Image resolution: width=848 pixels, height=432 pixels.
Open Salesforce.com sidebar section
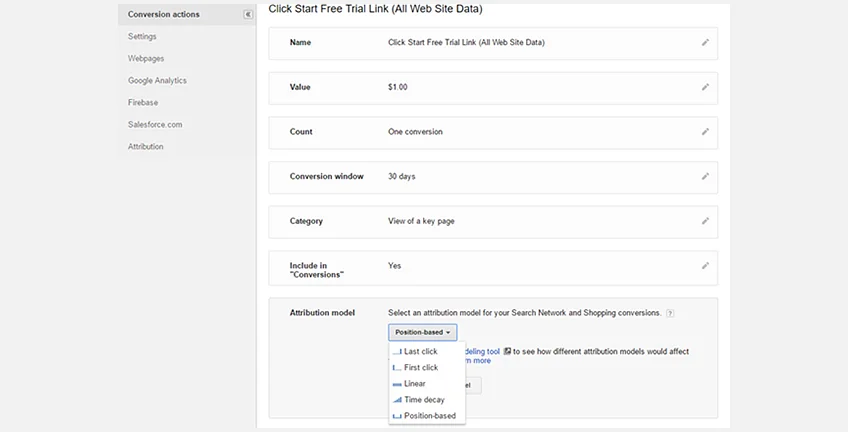[154, 124]
